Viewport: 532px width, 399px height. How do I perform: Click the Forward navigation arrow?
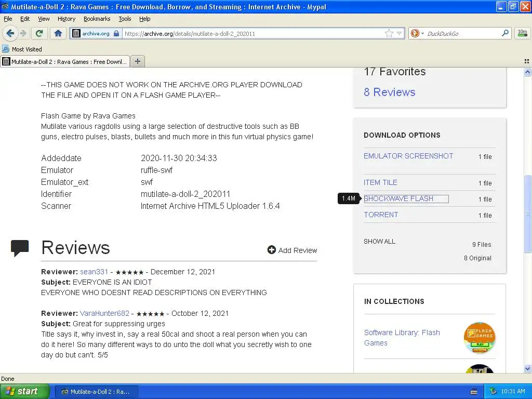[23, 33]
